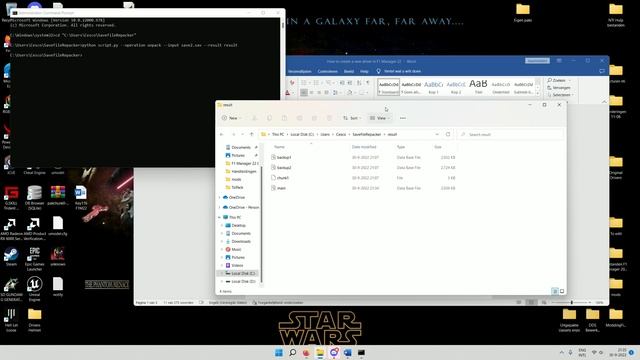Click the Copy icon in Explorer toolbar
The height and width of the screenshot is (360, 640).
[x=269, y=118]
